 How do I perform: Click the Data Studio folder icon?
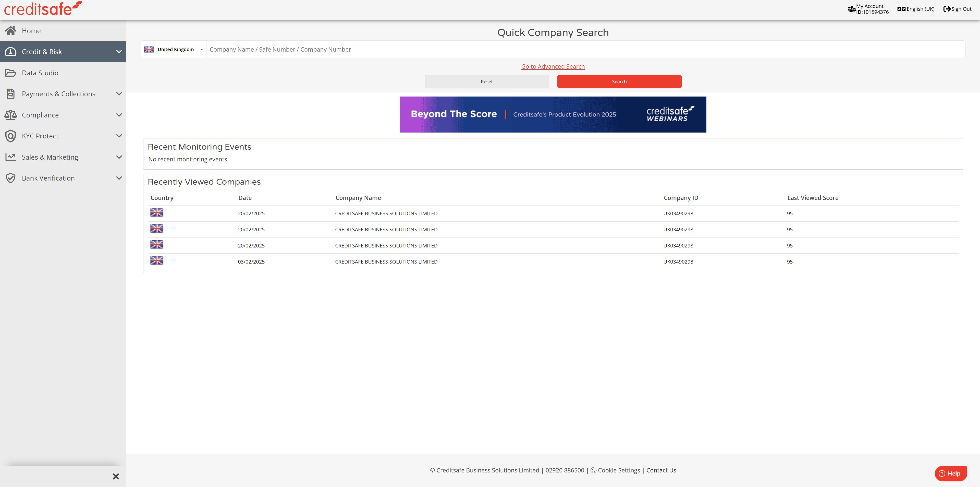(11, 73)
